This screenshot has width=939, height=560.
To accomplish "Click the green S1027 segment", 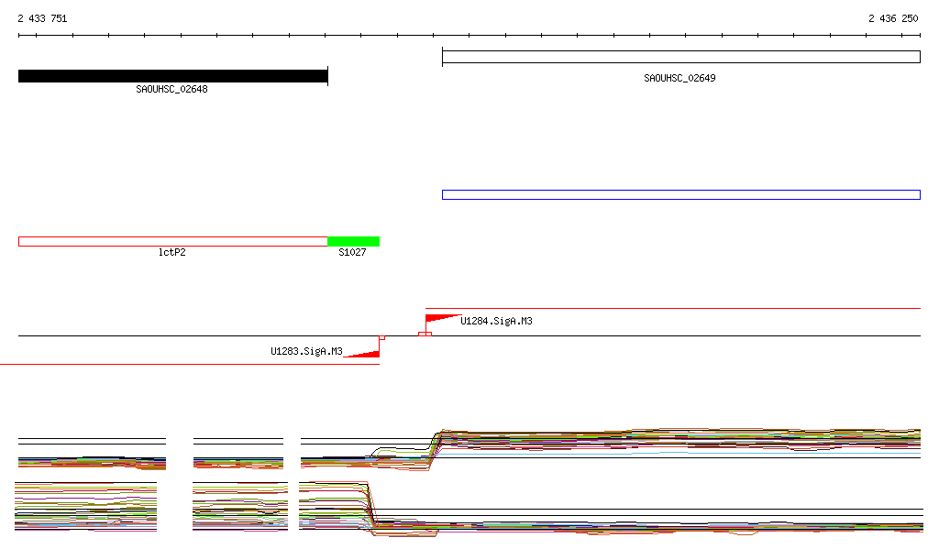I will point(353,241).
